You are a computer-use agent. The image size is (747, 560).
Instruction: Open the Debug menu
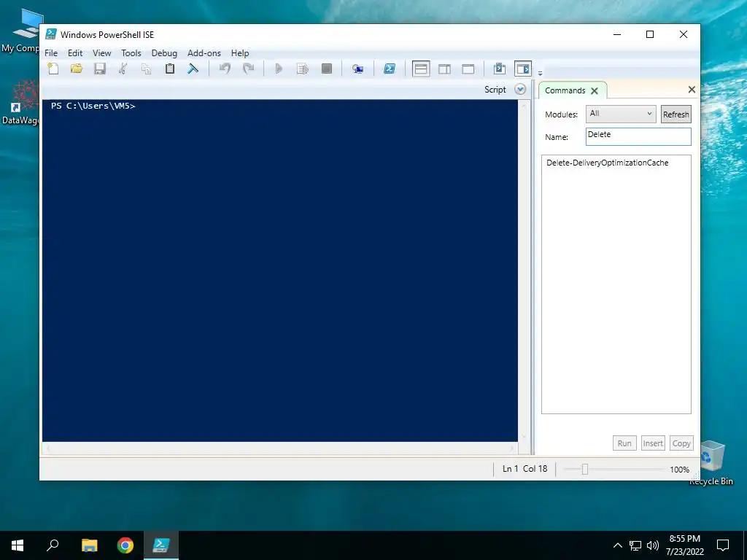tap(164, 53)
